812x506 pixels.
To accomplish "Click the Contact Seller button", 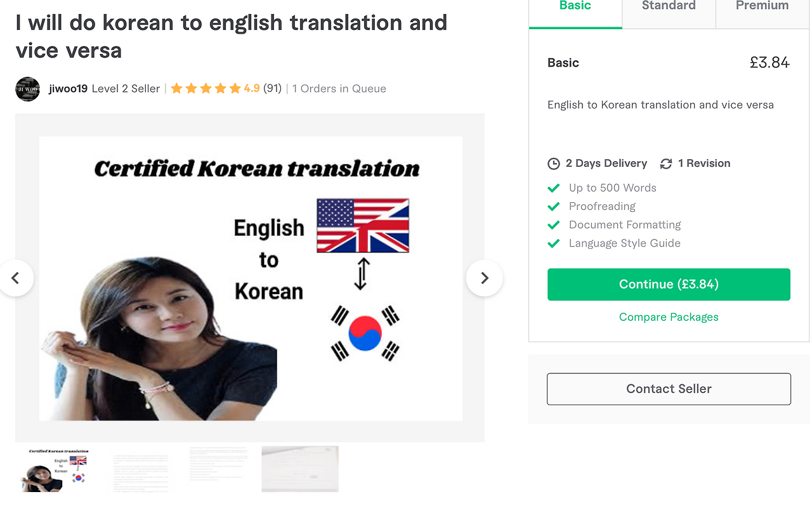I will point(669,389).
